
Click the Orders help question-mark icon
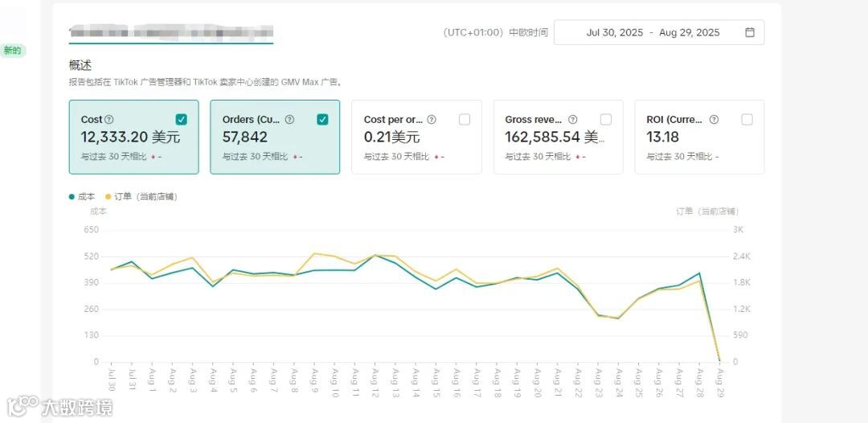click(x=289, y=120)
